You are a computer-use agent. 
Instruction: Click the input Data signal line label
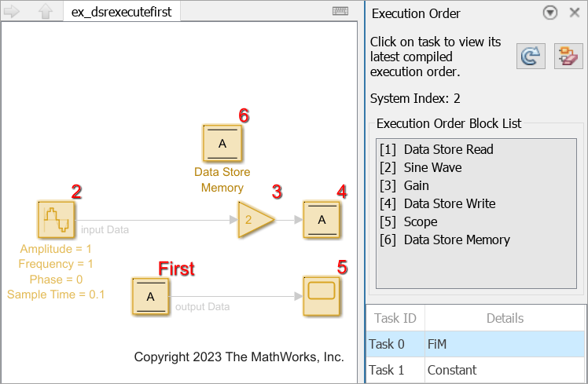tap(105, 230)
